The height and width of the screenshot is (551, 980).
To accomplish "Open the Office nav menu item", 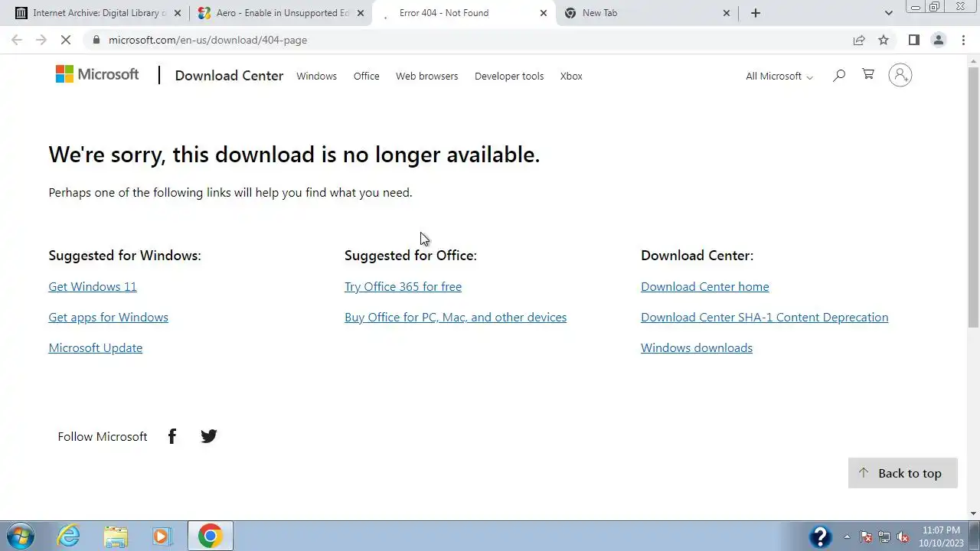I will 366,76.
